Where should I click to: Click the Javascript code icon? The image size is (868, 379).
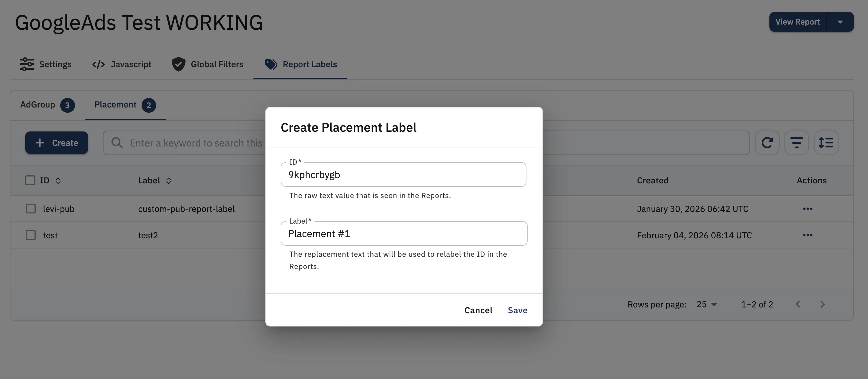click(98, 64)
